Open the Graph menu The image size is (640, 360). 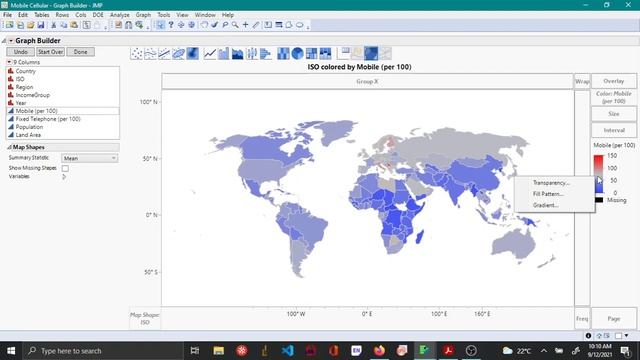point(143,15)
